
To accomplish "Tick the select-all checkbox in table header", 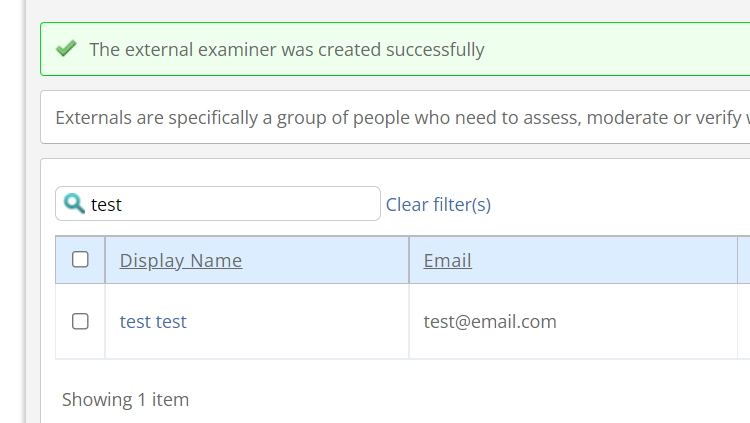I will pyautogui.click(x=80, y=259).
